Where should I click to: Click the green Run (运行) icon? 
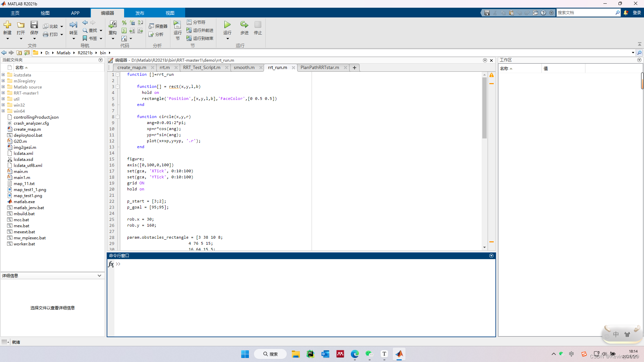pyautogui.click(x=227, y=25)
